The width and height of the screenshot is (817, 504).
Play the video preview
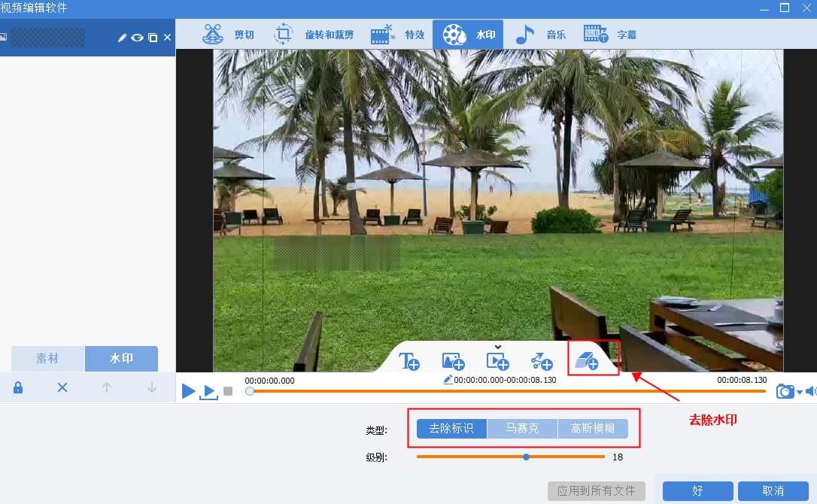[188, 391]
